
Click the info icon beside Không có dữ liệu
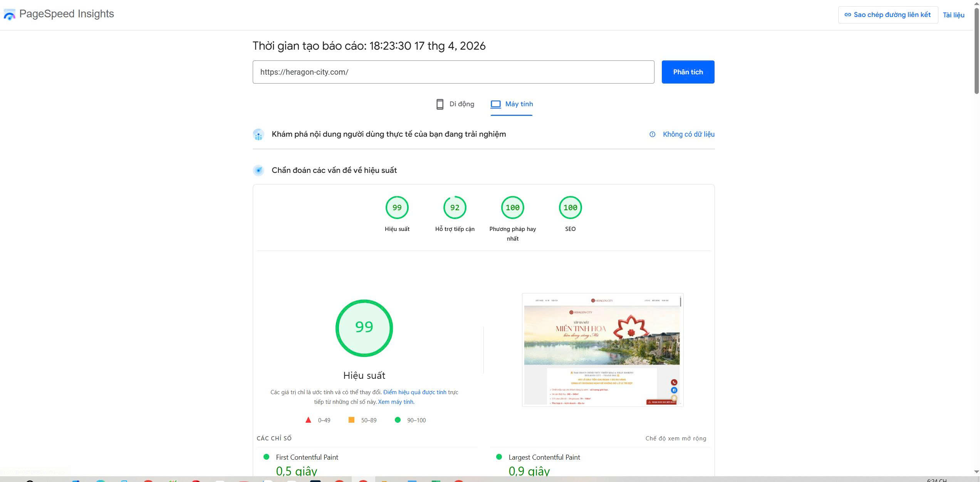coord(652,134)
